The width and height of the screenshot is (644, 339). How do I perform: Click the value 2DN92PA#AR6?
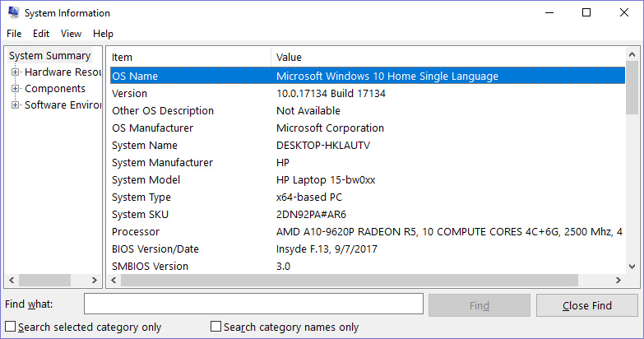coord(312,214)
